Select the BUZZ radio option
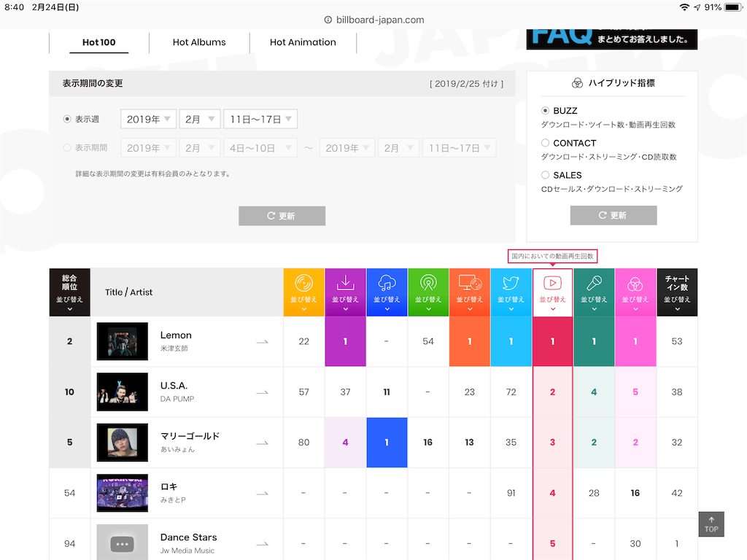The width and height of the screenshot is (747, 560). click(x=546, y=111)
